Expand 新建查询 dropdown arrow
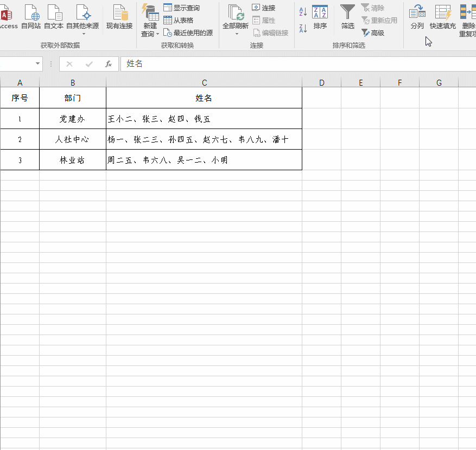Image resolution: width=476 pixels, height=450 pixels. 157,34
